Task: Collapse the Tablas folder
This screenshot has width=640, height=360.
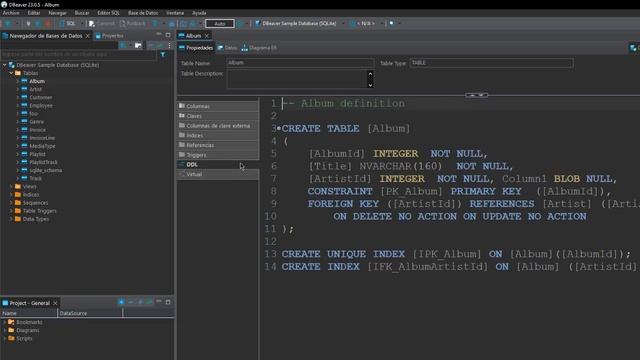Action: point(11,73)
